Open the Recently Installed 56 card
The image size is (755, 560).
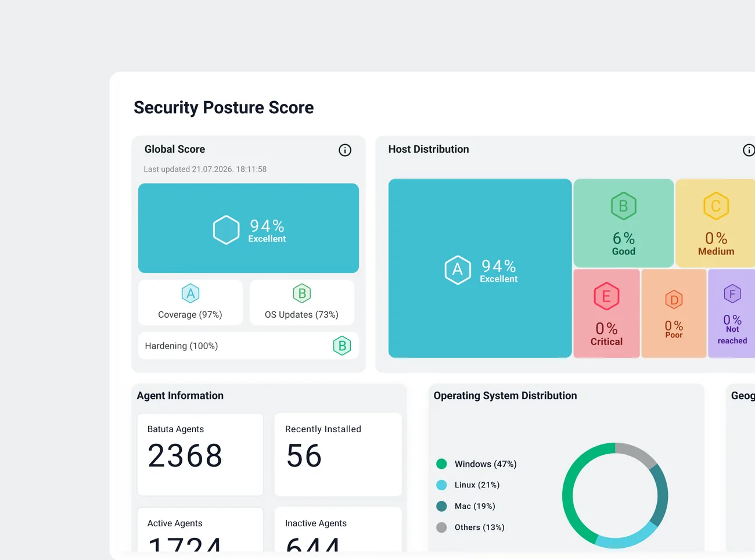[338, 454]
